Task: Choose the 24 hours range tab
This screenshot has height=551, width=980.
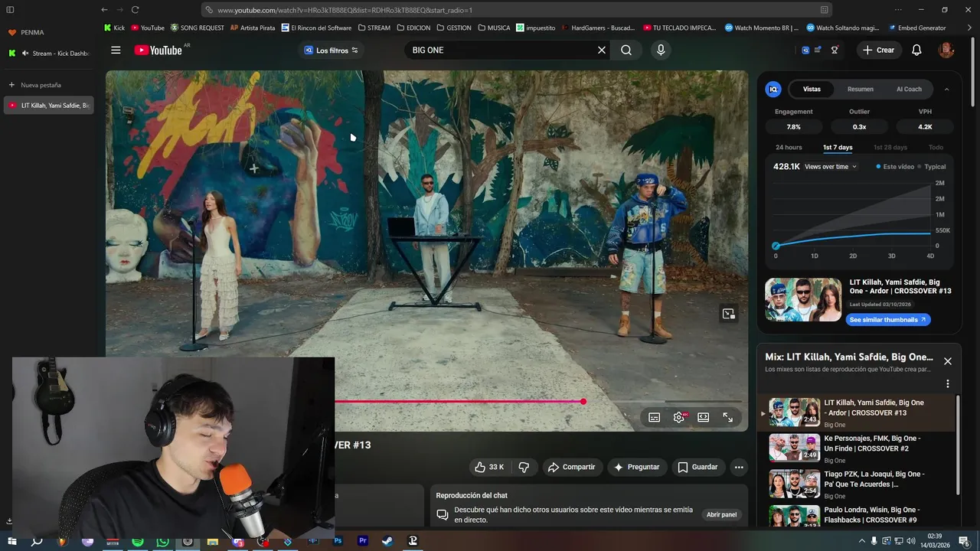Action: pos(789,147)
